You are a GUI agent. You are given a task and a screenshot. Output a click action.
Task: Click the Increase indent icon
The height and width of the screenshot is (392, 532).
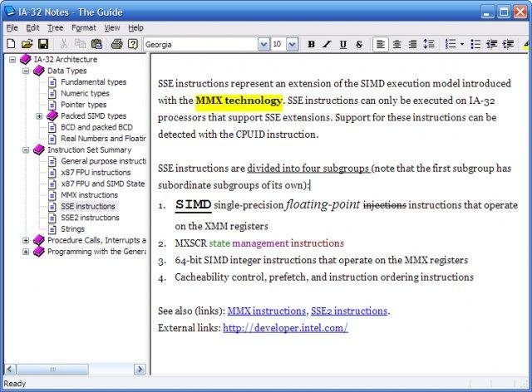[508, 44]
